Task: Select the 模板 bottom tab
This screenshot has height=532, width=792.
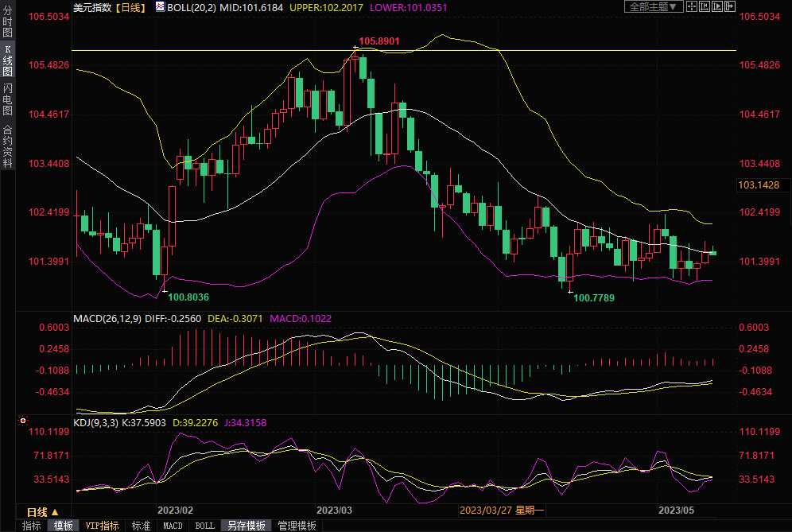Action: pyautogui.click(x=64, y=526)
